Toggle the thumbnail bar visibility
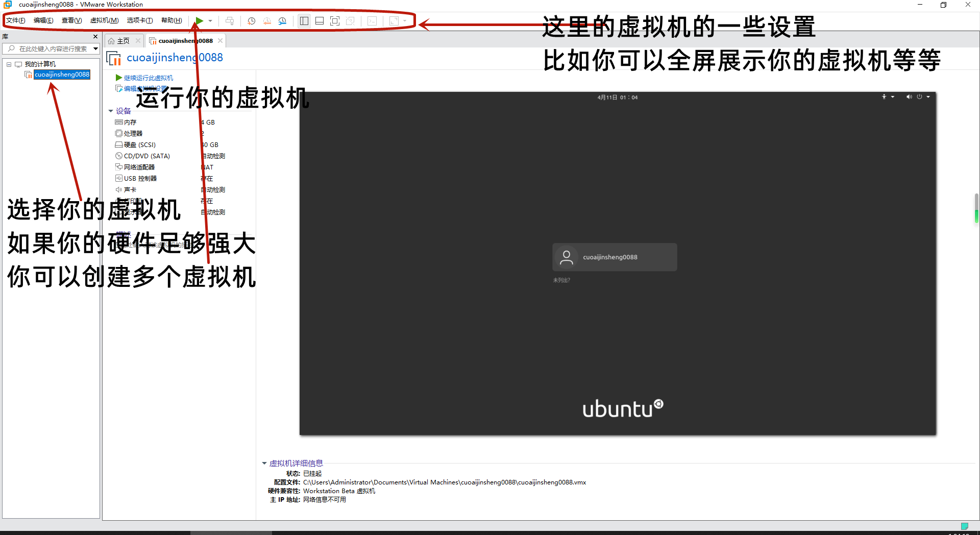This screenshot has width=980, height=535. 320,21
